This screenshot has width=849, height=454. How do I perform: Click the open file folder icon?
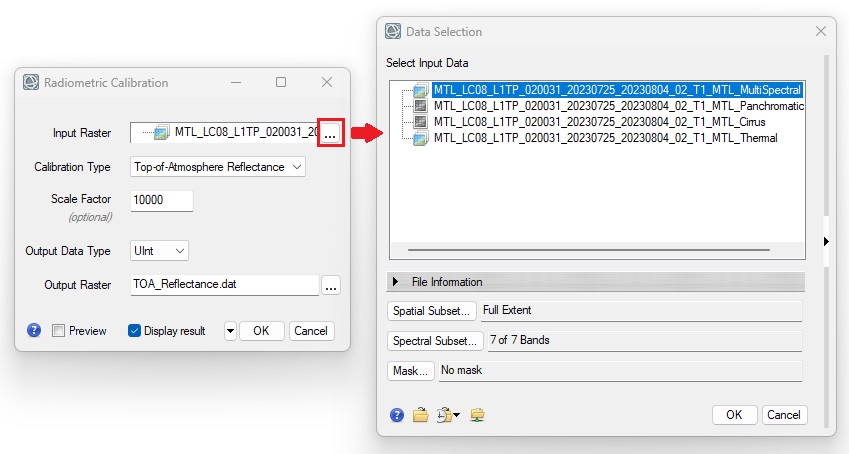(x=420, y=415)
